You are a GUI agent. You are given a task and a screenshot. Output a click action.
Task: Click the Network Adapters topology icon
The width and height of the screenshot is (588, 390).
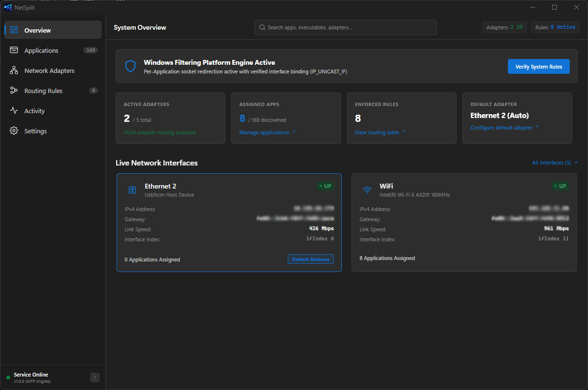tap(14, 71)
